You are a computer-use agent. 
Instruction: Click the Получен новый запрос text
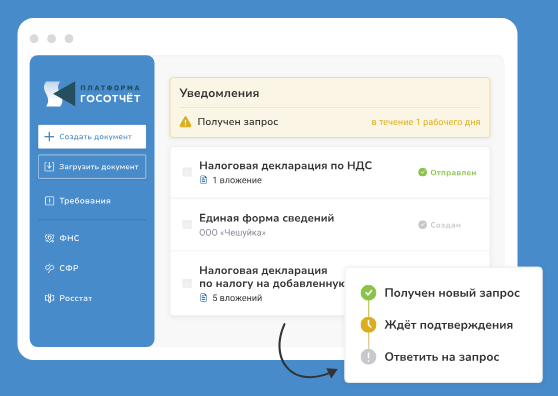[x=452, y=293]
